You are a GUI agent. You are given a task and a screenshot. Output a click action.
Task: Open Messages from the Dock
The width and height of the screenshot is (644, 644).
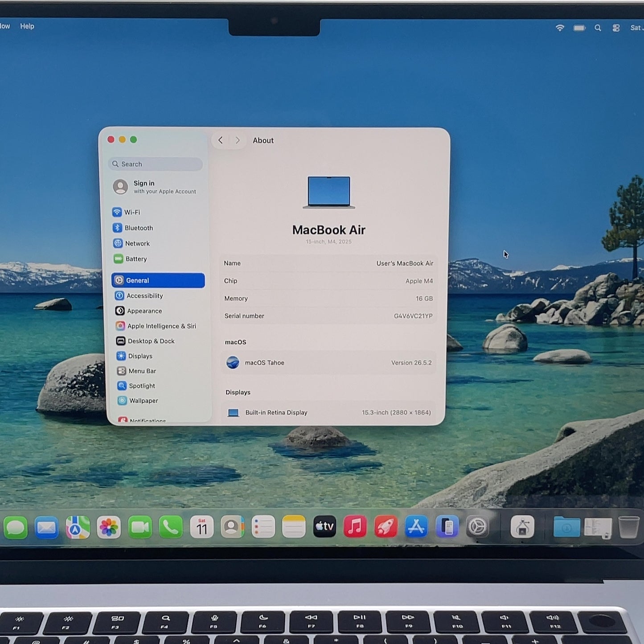(x=16, y=528)
